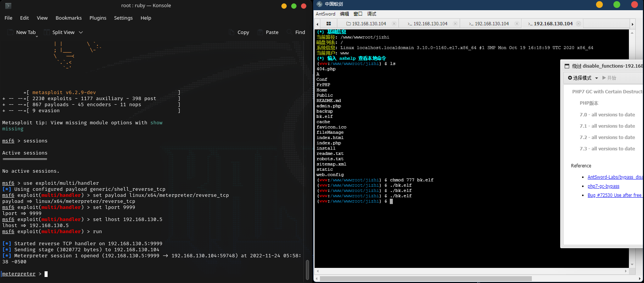
Task: Open the Plugins menu in Konsole
Action: tap(98, 18)
